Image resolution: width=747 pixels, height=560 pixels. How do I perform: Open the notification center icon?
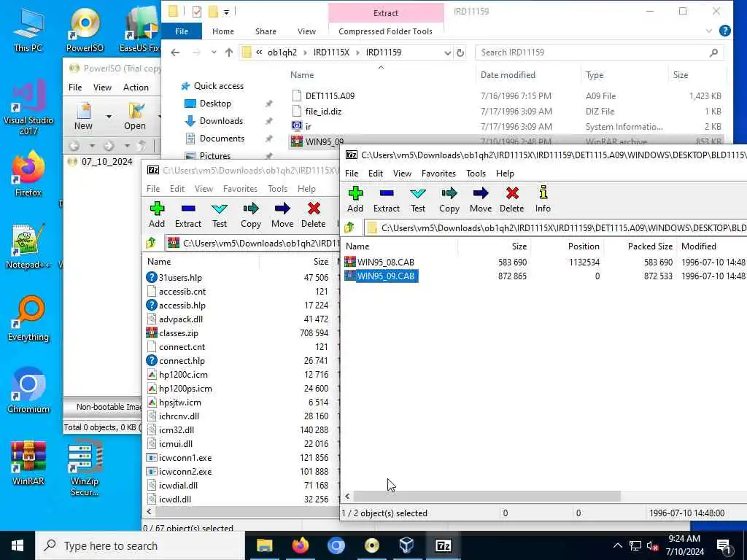[x=724, y=545]
